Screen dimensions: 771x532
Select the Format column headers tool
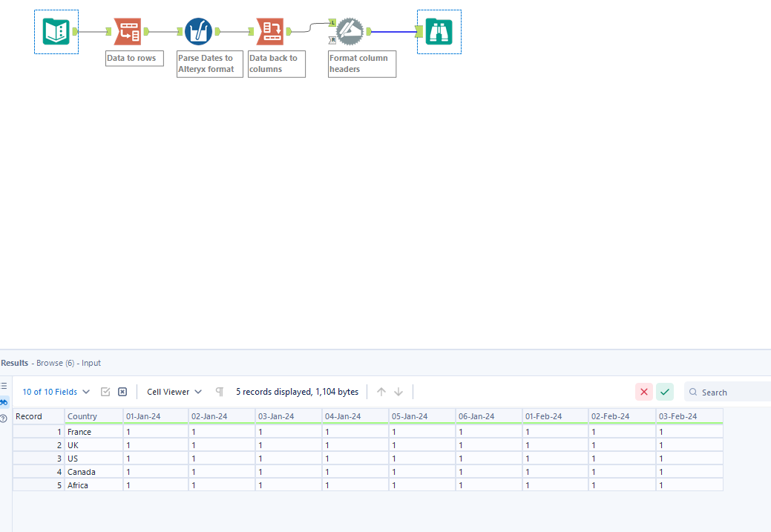349,31
